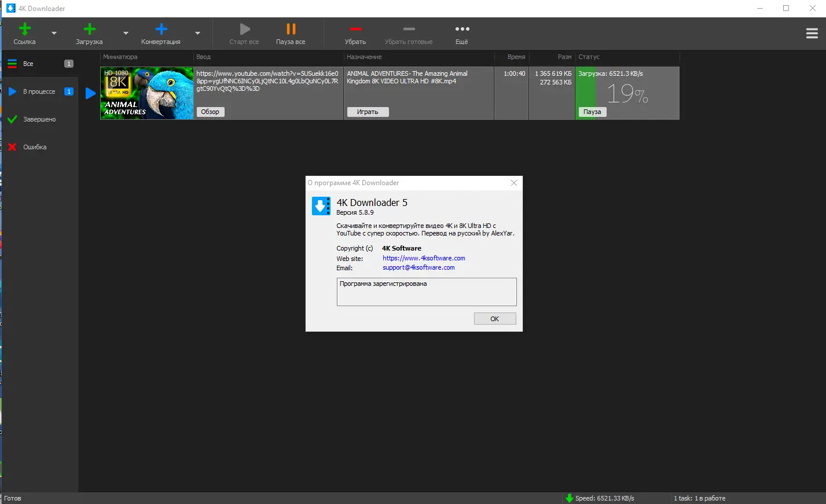Close the 4K Downloader main window
Image resolution: width=826 pixels, height=504 pixels.
coord(813,8)
